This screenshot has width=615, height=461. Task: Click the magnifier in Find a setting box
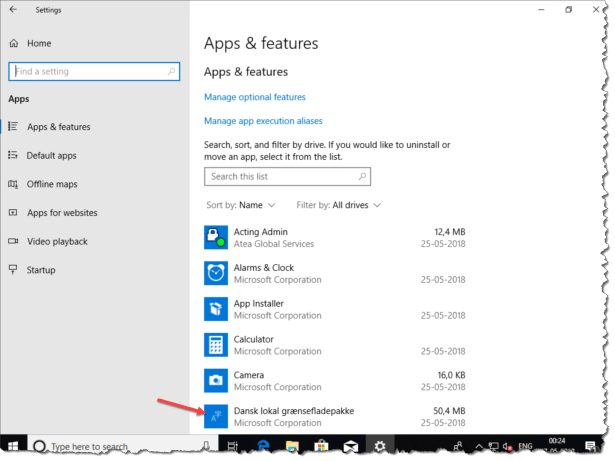click(x=171, y=71)
